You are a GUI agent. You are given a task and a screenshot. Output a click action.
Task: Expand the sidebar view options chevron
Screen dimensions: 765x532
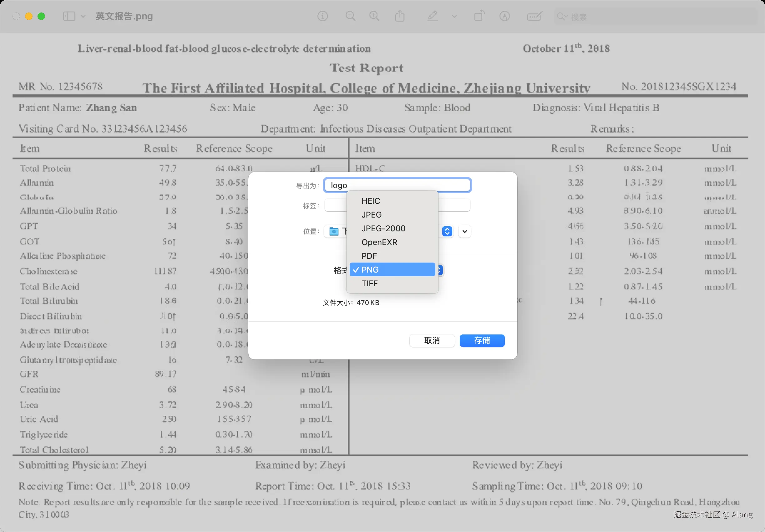point(83,16)
